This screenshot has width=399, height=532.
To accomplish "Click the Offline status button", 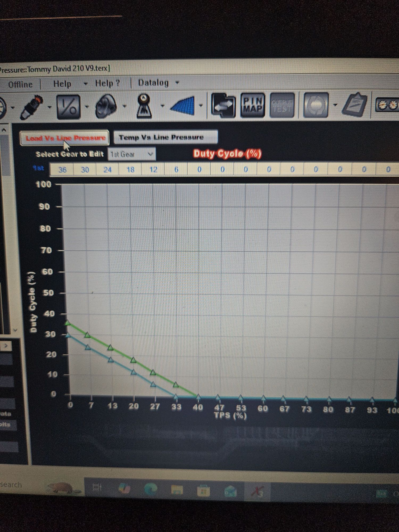I will [x=20, y=85].
